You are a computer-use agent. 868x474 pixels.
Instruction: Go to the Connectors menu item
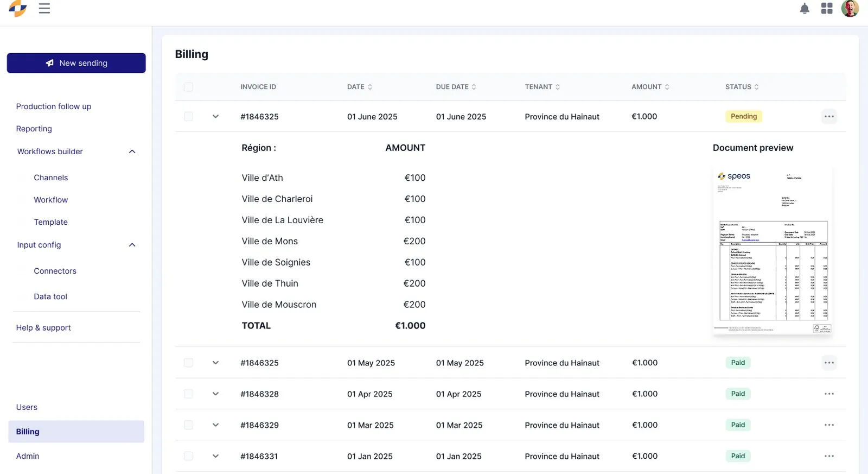click(x=55, y=271)
